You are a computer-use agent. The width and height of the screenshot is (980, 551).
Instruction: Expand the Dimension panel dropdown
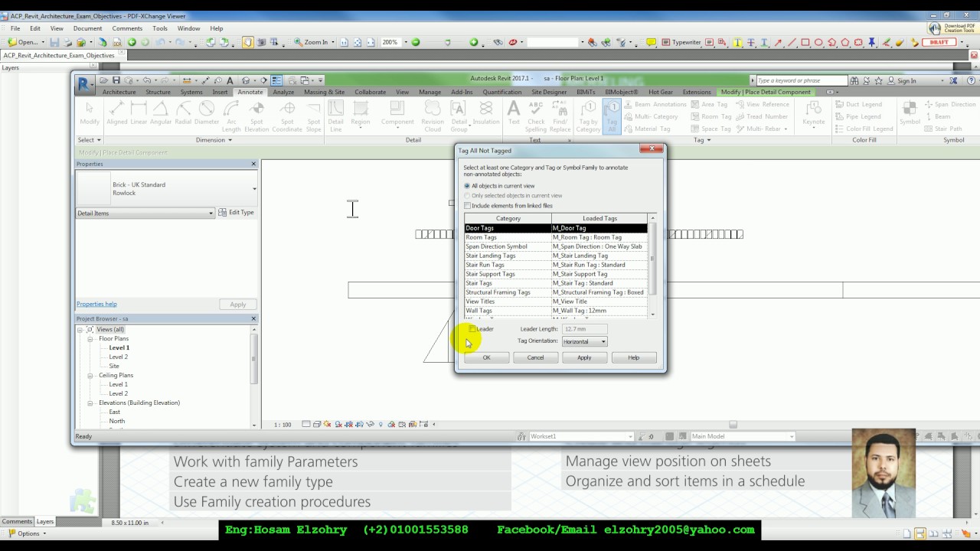click(214, 140)
